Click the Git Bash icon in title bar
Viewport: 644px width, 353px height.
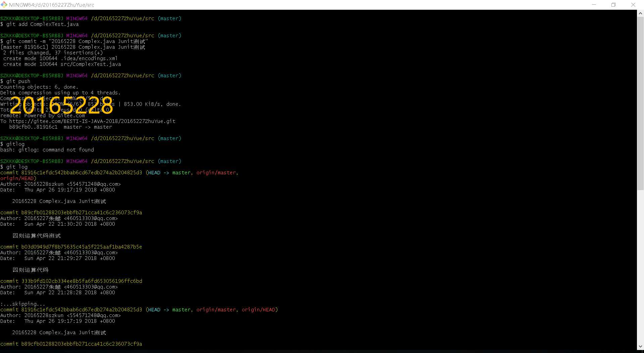coord(4,5)
